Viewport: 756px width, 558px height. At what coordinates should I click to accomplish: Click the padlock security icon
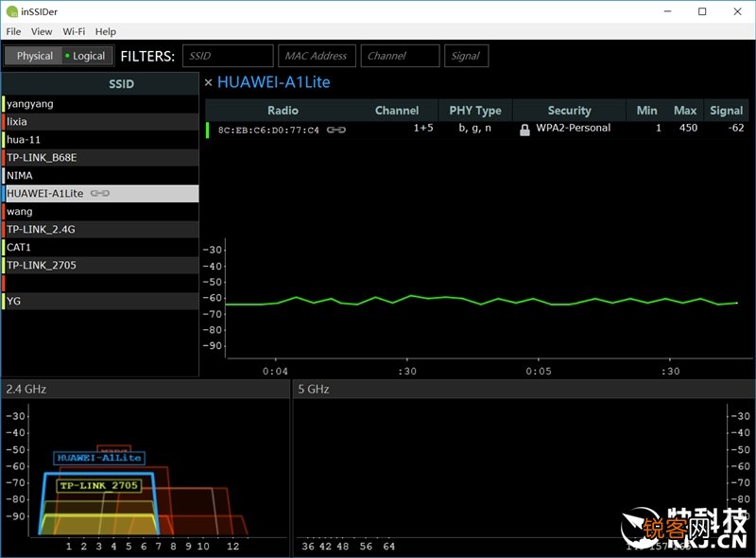point(524,130)
